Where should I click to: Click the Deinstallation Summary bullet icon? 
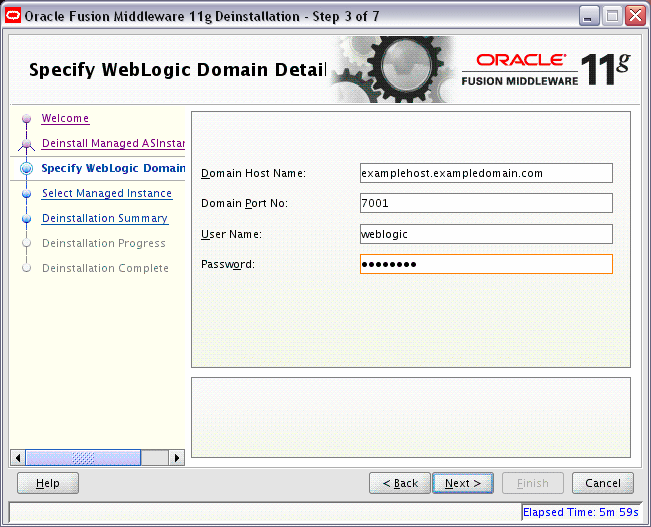pos(27,218)
